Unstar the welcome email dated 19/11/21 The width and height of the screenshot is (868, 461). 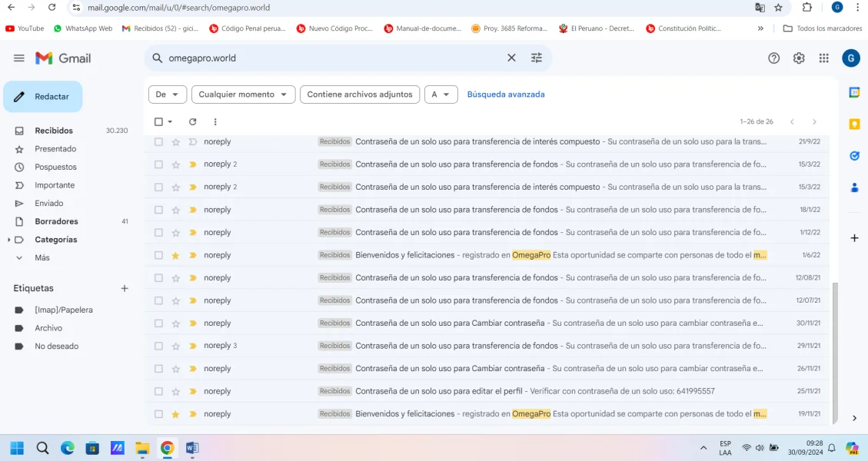coord(175,414)
